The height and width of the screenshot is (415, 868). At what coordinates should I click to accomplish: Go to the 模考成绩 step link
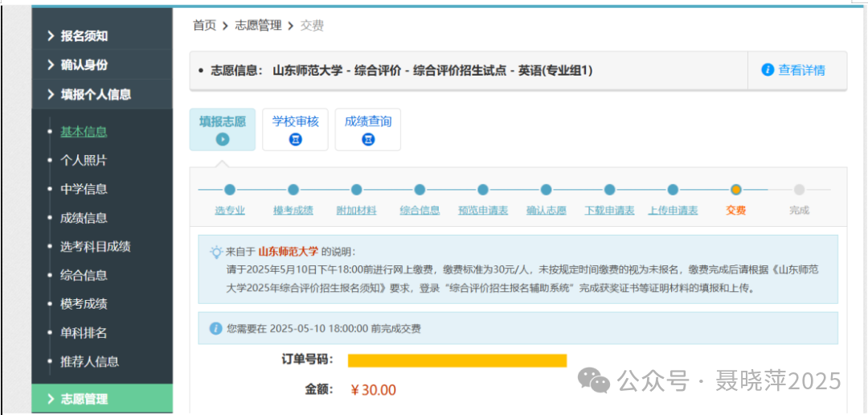[x=293, y=211]
